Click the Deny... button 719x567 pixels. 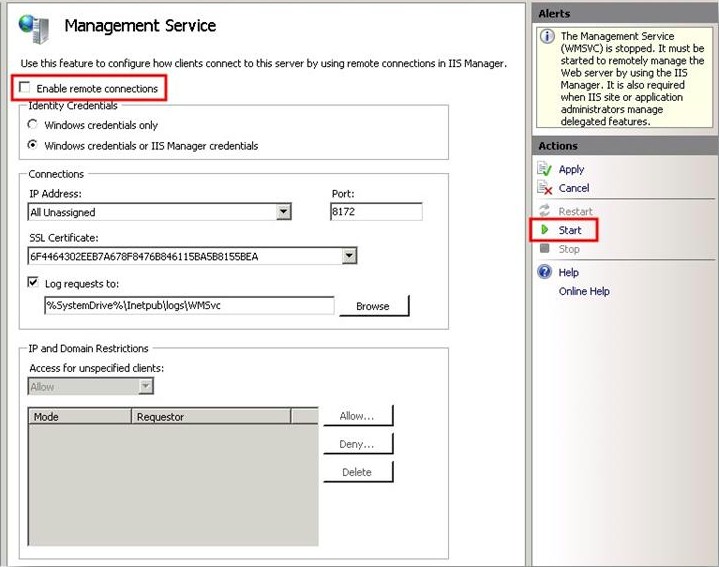[x=358, y=444]
